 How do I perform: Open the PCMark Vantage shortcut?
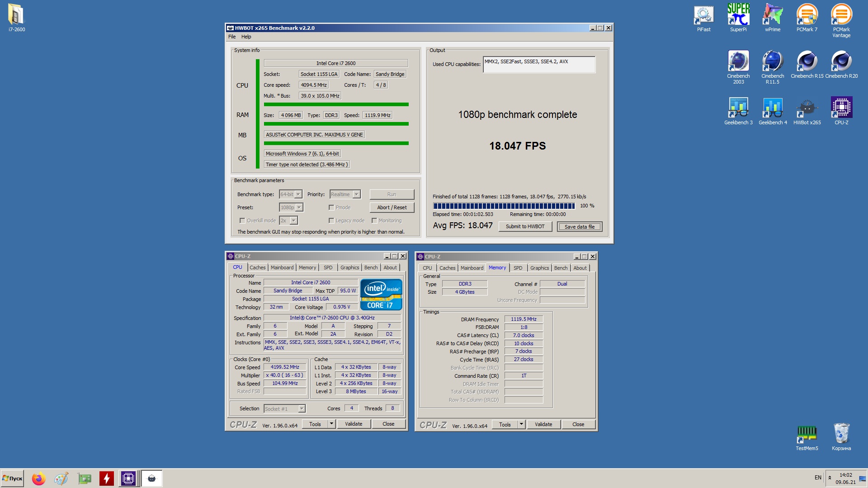[841, 20]
